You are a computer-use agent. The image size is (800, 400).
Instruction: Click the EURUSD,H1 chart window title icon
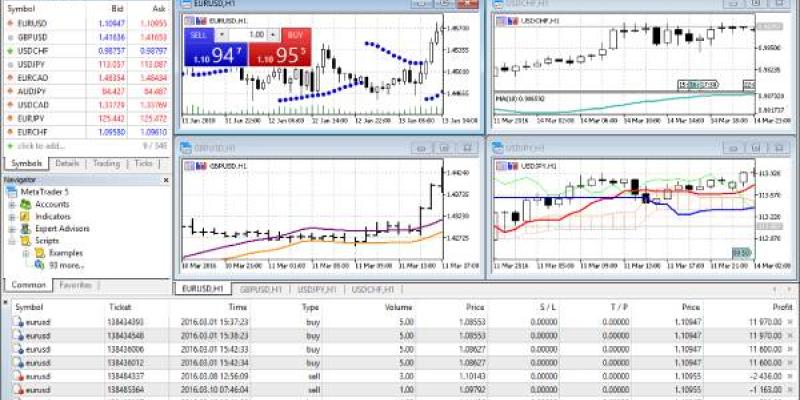(x=186, y=4)
